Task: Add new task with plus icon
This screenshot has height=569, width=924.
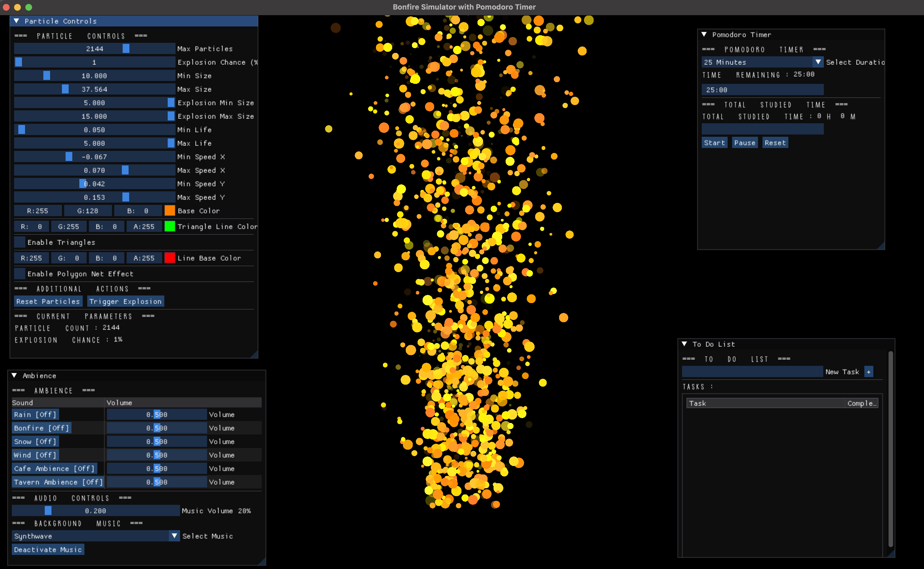Action: click(x=869, y=372)
